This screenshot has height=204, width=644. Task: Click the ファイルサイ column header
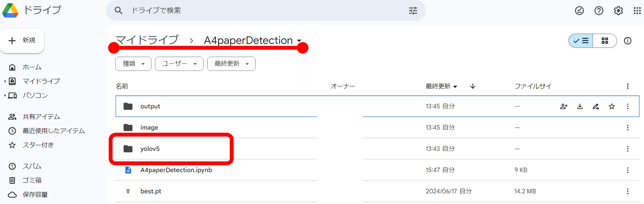(533, 86)
